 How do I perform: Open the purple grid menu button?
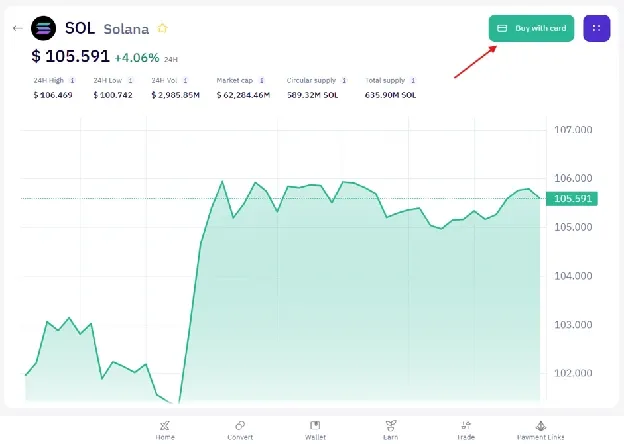pyautogui.click(x=597, y=28)
